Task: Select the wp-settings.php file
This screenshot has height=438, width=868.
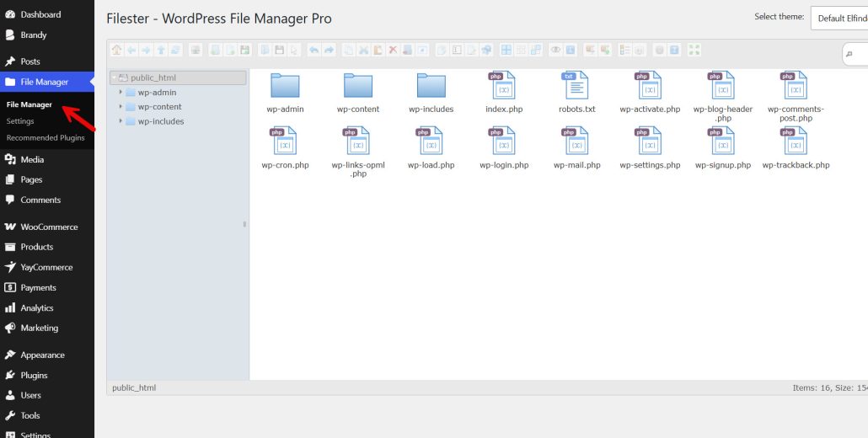Action: coord(650,147)
